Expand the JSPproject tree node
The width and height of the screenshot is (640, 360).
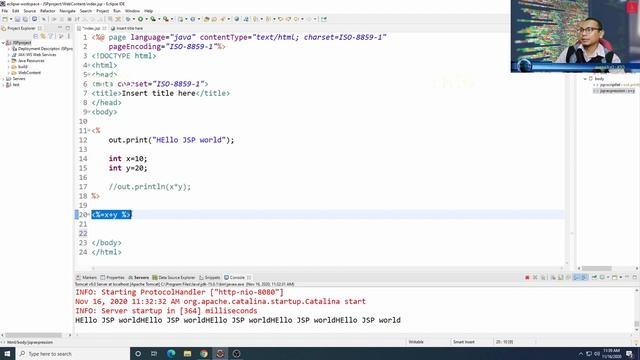click(x=3, y=42)
